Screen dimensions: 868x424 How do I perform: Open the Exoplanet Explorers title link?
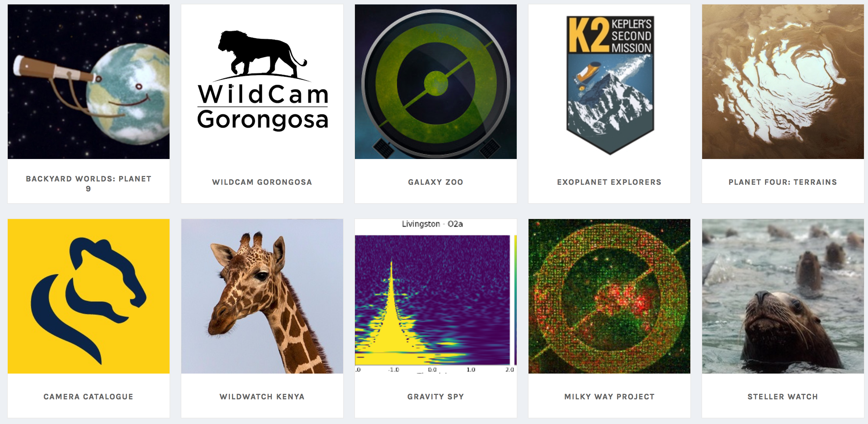pyautogui.click(x=609, y=182)
